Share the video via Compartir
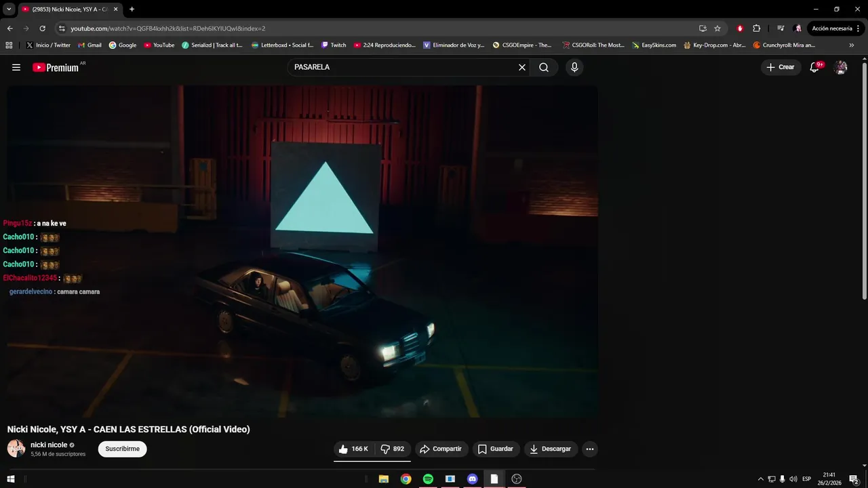Image resolution: width=868 pixels, height=488 pixels. 441,449
